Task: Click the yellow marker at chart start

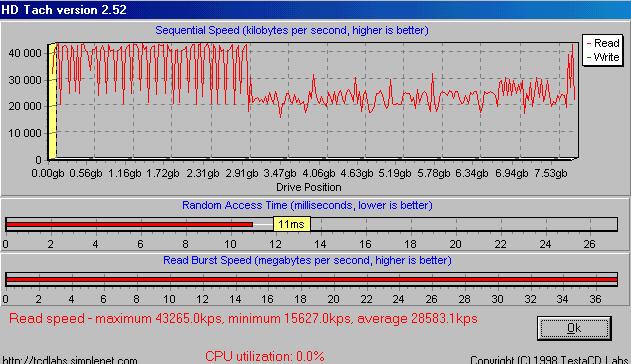Action: [52, 101]
